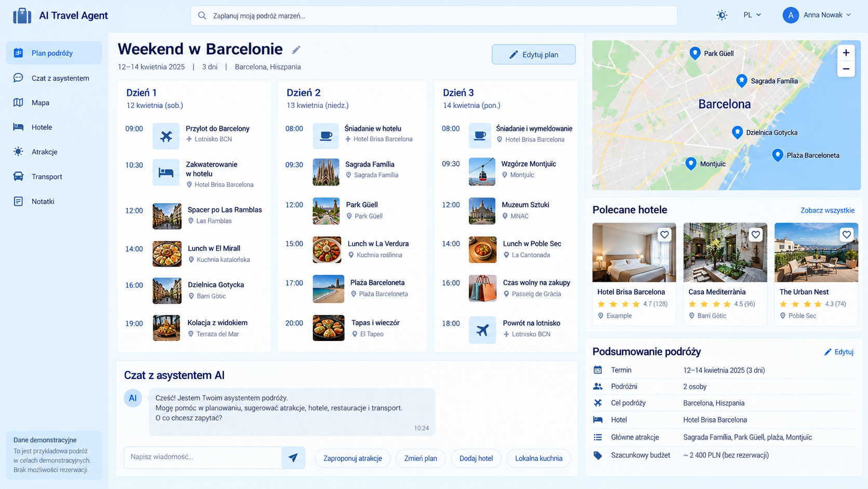Click the Sagrada Família map pin
This screenshot has width=868, height=489.
click(x=742, y=81)
